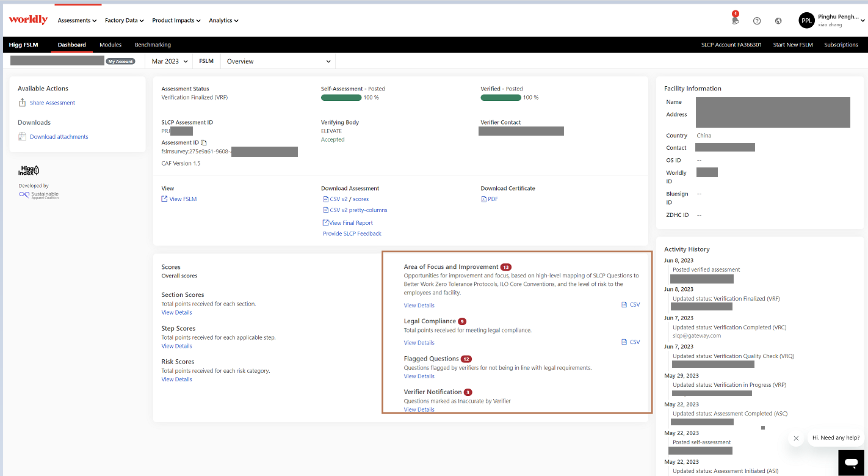The image size is (868, 476).
Task: Click the FSLM label in the filter bar
Action: pos(206,61)
